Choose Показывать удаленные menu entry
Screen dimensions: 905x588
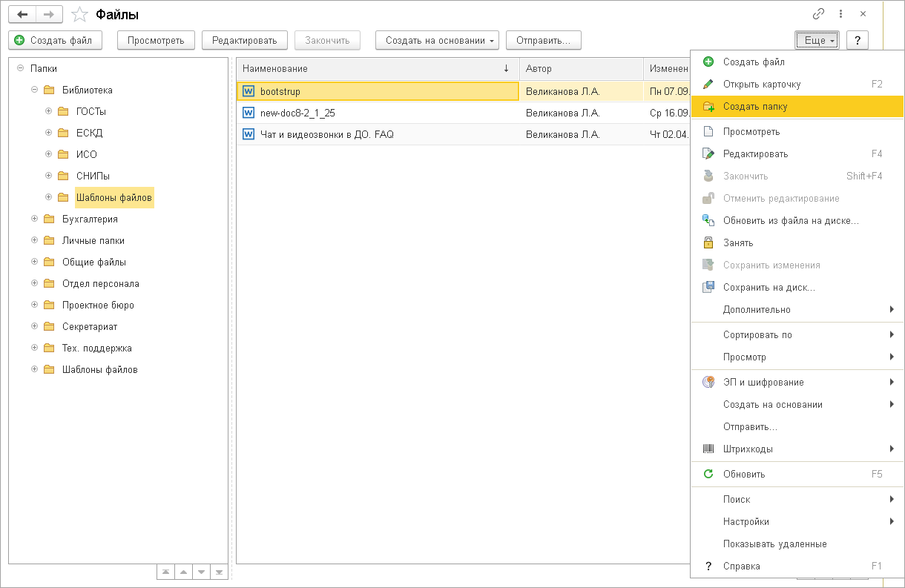[x=797, y=544]
